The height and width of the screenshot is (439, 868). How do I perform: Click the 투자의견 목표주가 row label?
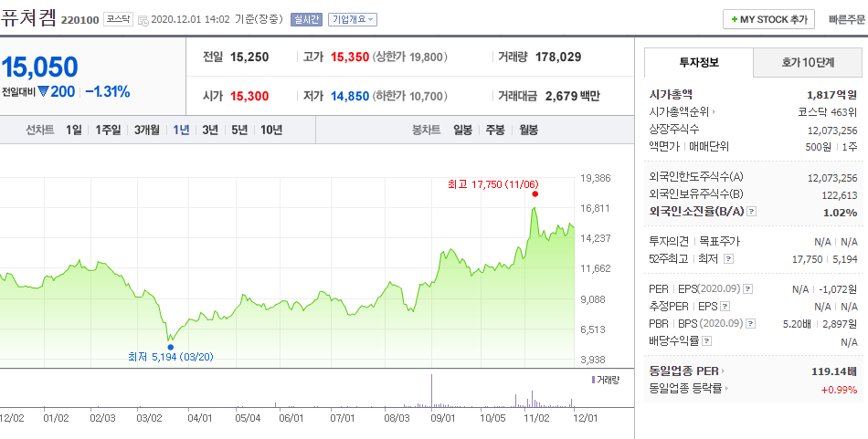pos(694,242)
